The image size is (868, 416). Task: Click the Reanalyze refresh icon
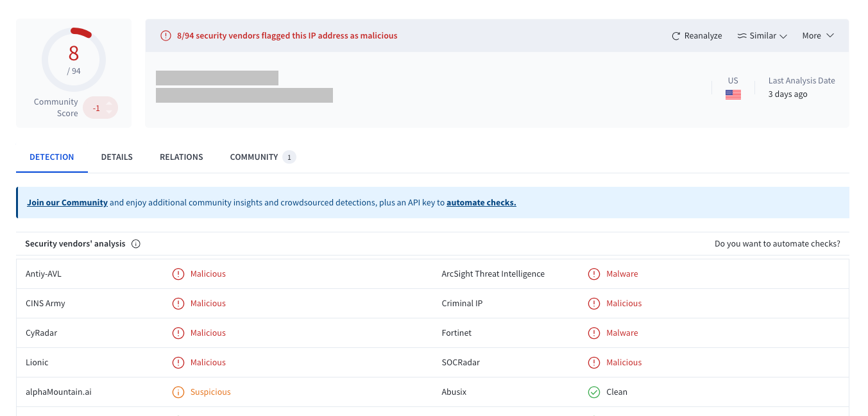click(x=676, y=36)
